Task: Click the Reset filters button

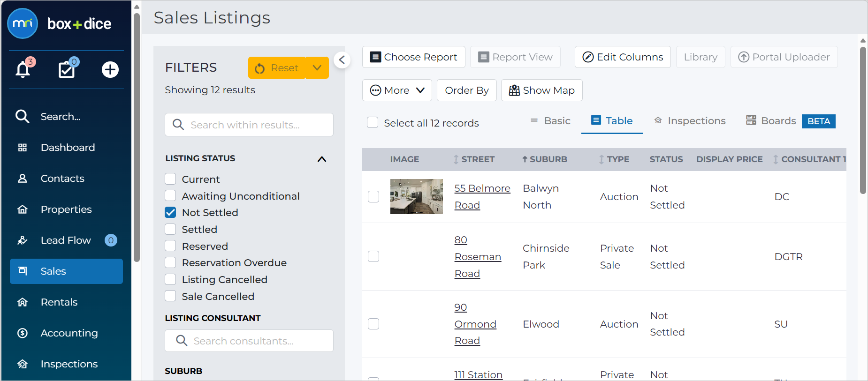Action: pos(277,68)
